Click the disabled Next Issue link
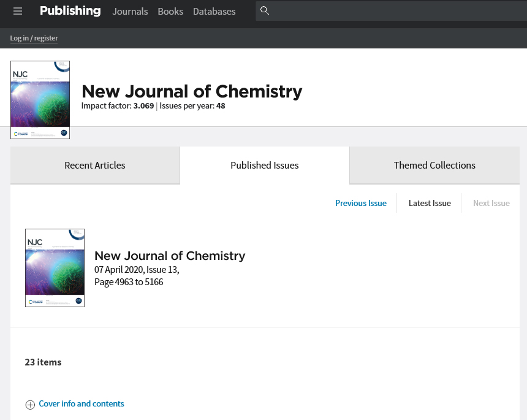 coord(491,203)
